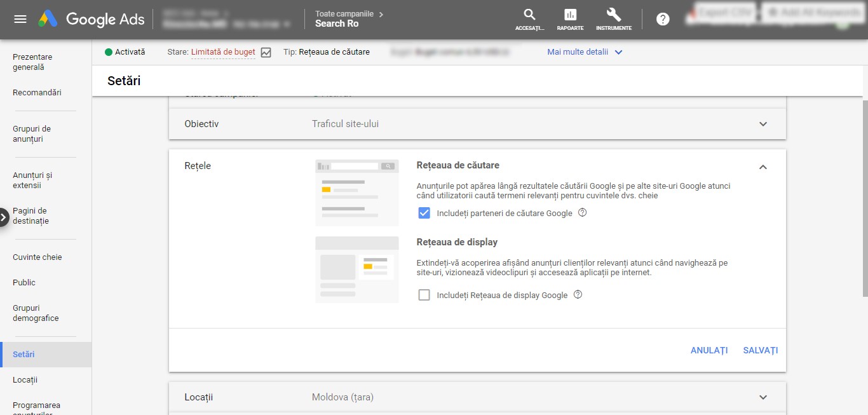
Task: Click the Google Ads logo
Action: point(92,19)
